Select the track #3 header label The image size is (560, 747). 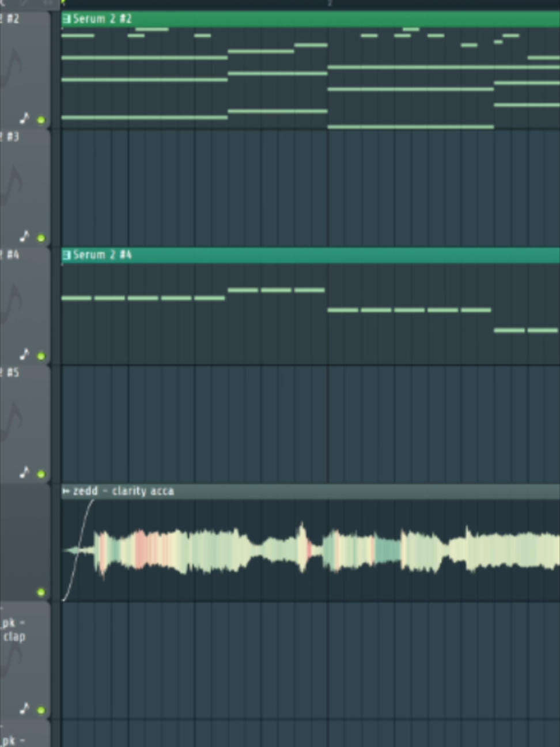click(12, 137)
